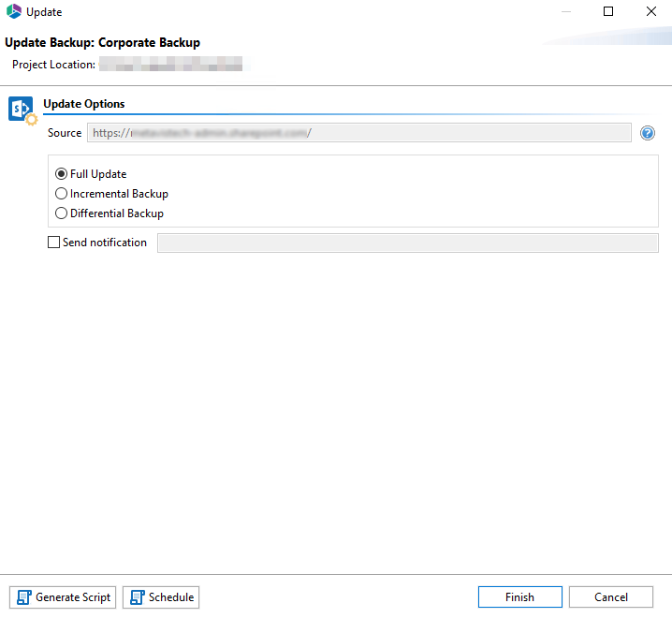This screenshot has height=618, width=672.
Task: Minimize the Update window
Action: tap(566, 11)
